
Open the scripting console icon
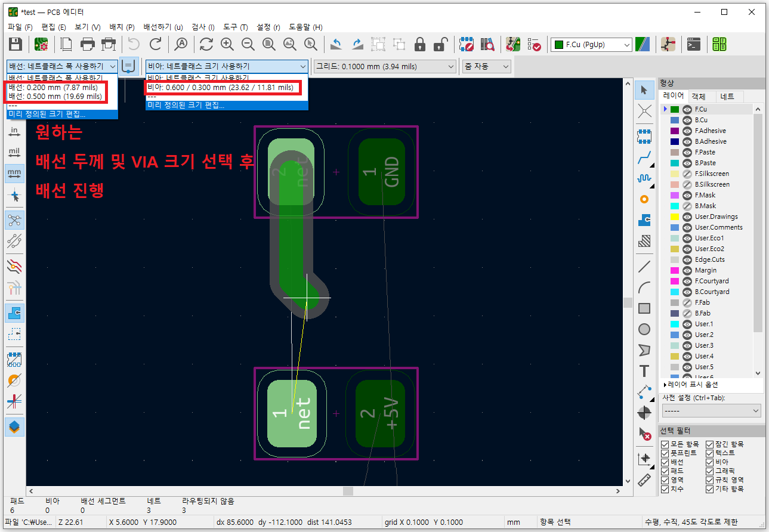[694, 44]
